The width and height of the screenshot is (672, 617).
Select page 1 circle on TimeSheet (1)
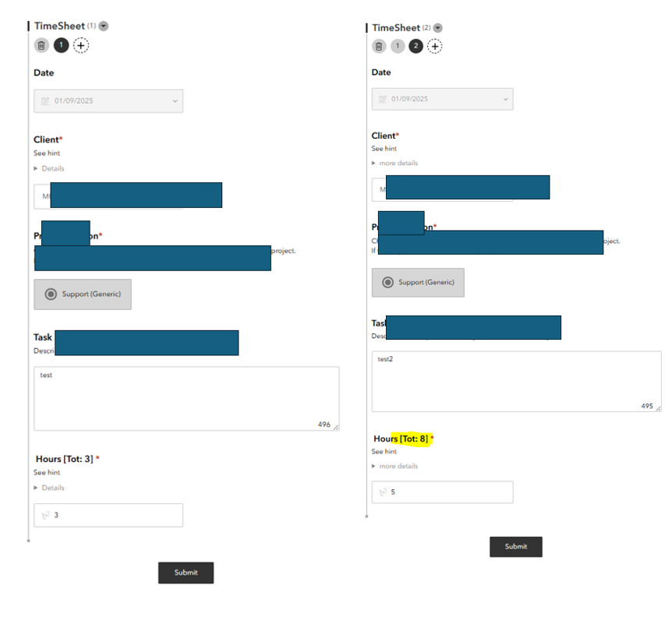(61, 45)
